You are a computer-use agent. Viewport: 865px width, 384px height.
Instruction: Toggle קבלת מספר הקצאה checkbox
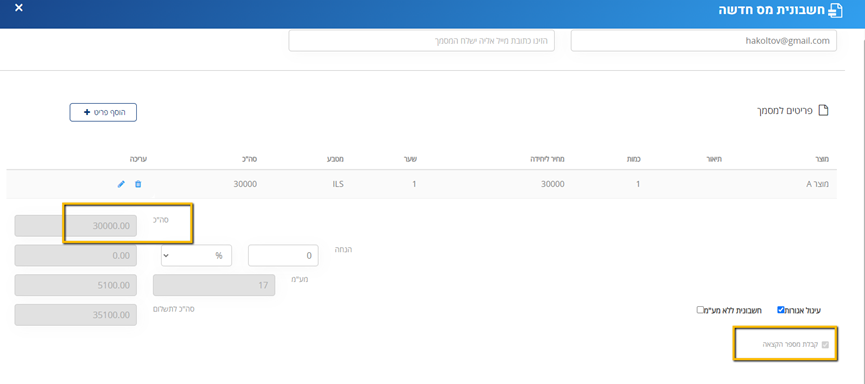click(x=825, y=345)
